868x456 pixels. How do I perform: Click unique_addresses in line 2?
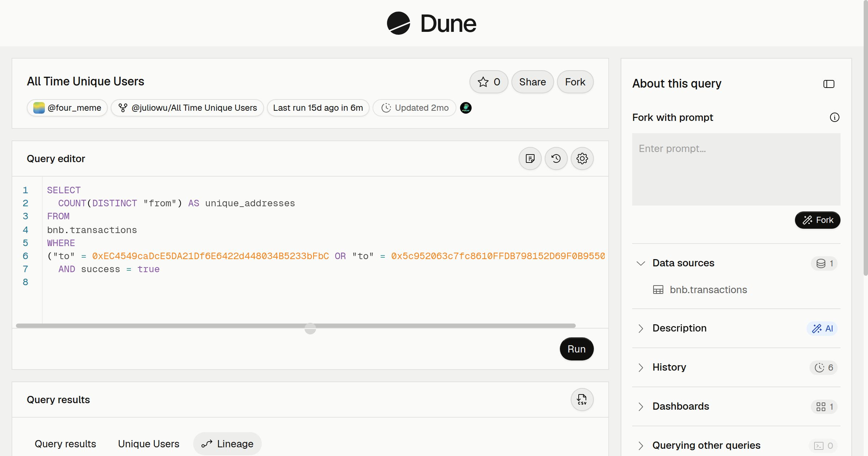click(250, 203)
